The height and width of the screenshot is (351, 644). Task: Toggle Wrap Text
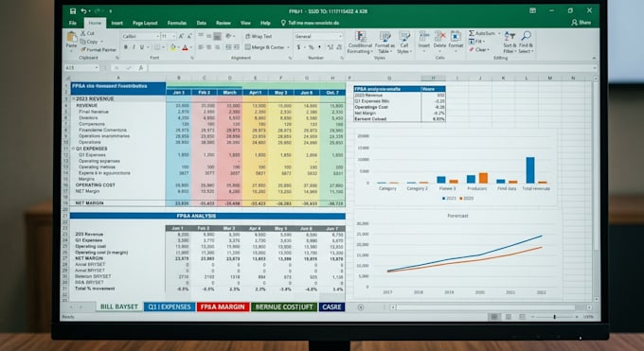259,36
